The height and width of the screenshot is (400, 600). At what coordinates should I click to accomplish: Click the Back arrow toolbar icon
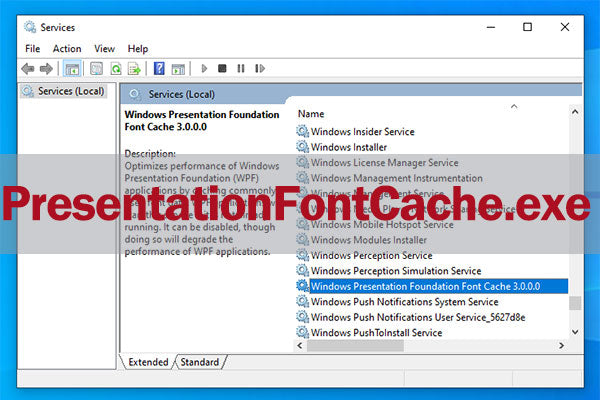pos(28,69)
